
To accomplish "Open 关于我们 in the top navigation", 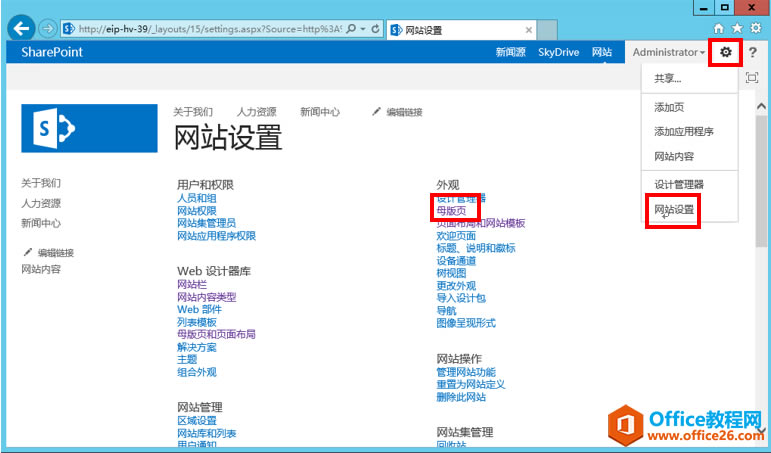I will tap(193, 112).
